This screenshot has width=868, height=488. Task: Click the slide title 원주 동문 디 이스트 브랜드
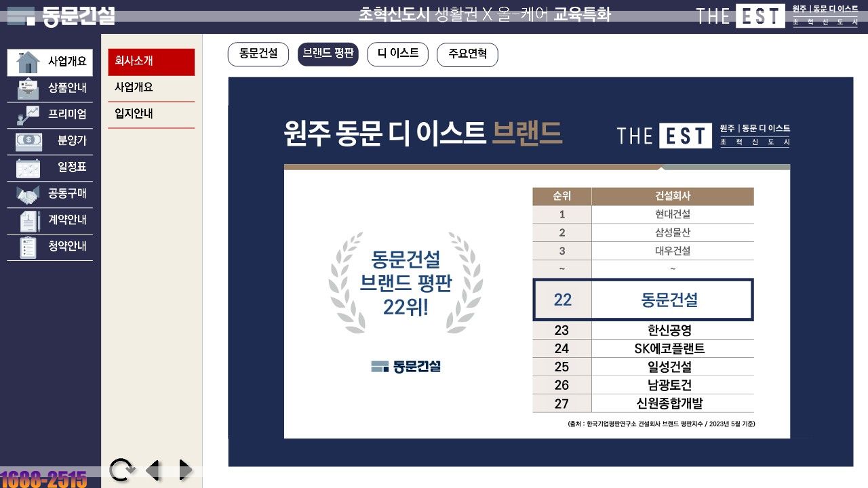(x=423, y=134)
